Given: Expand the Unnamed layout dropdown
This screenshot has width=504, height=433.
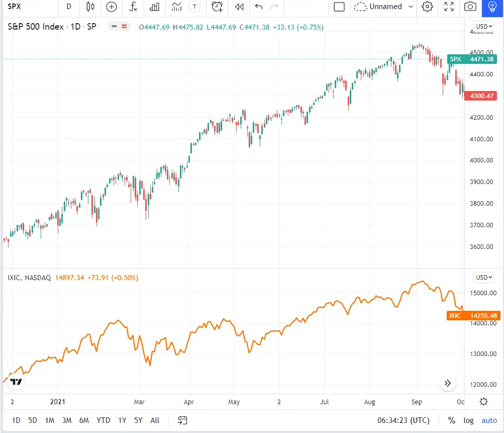Looking at the screenshot, I should click(411, 7).
